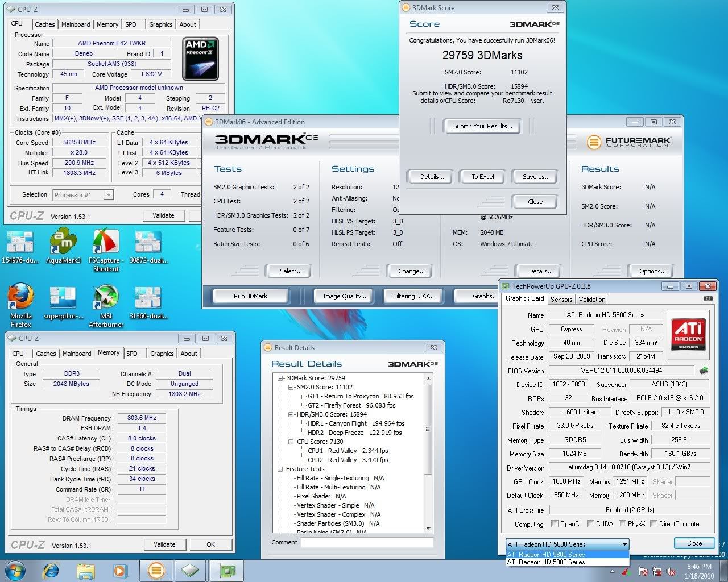728x582 pixels.
Task: Open Mozilla Firefox from the desktop
Action: pos(20,306)
